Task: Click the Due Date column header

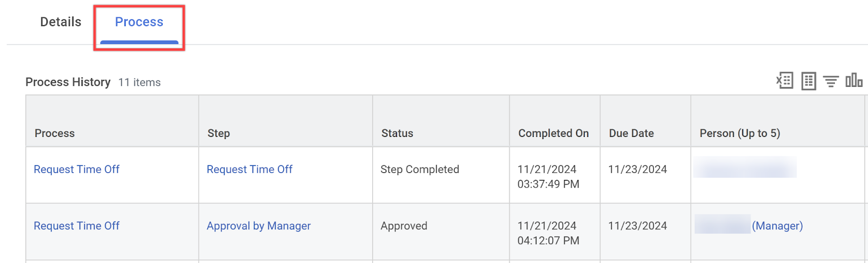Action: click(x=631, y=133)
